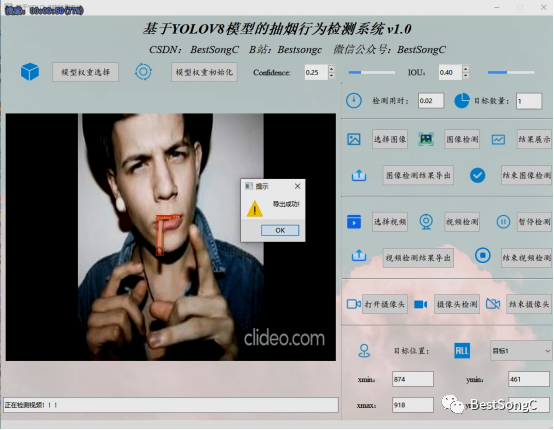
Task: Click the xmax field showing 918
Action: [x=413, y=405]
